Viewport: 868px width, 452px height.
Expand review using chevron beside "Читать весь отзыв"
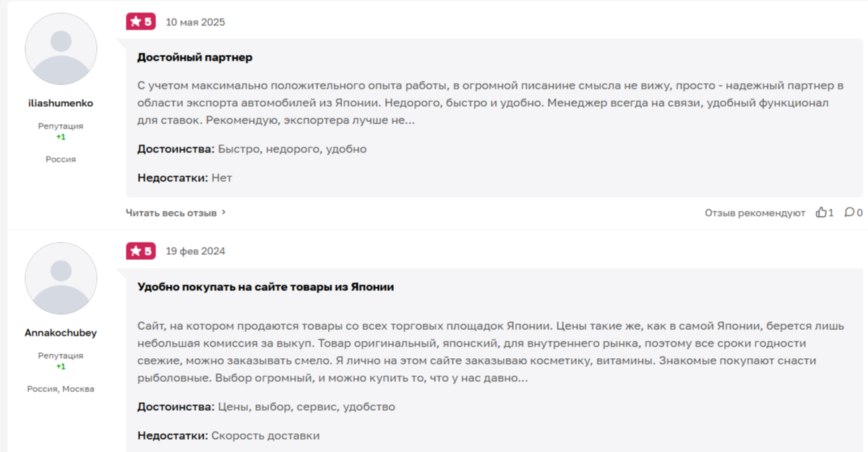click(x=224, y=212)
